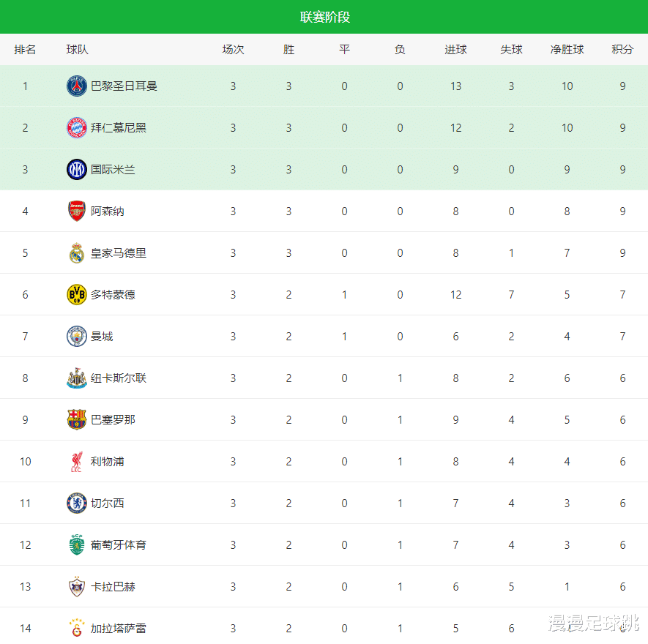Viewport: 648px width, 644px height.
Task: Click the Newcastle United crest
Action: [x=77, y=378]
